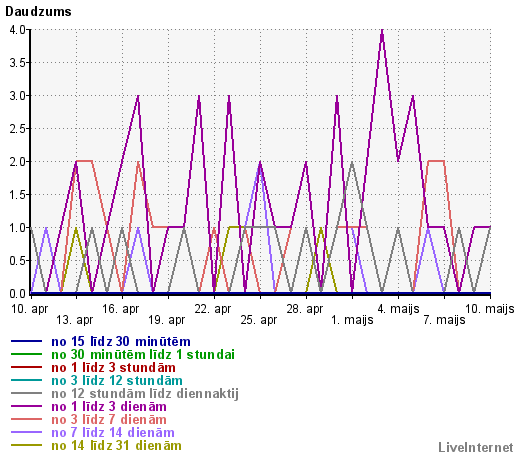This screenshot has height=457, width=520.
Task: Click the purple line's 4.0 peak point
Action: [x=382, y=31]
